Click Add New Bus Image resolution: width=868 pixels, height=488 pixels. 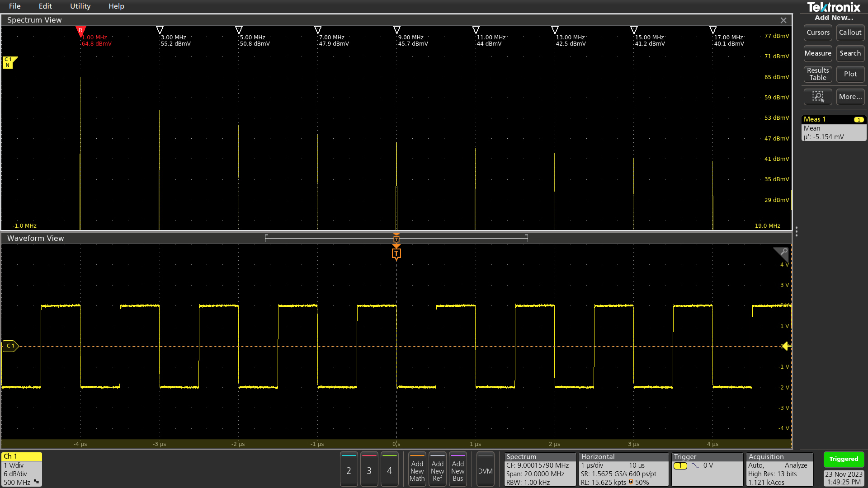(x=458, y=469)
